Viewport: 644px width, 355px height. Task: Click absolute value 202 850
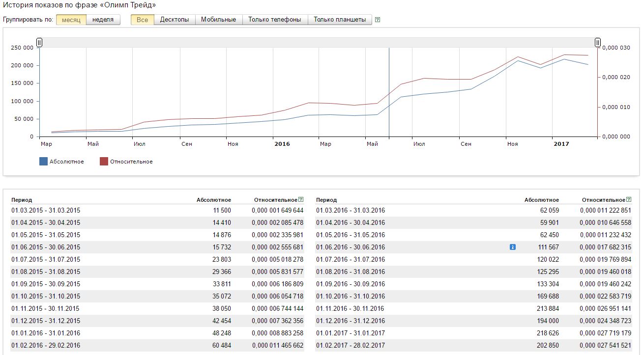click(x=548, y=345)
